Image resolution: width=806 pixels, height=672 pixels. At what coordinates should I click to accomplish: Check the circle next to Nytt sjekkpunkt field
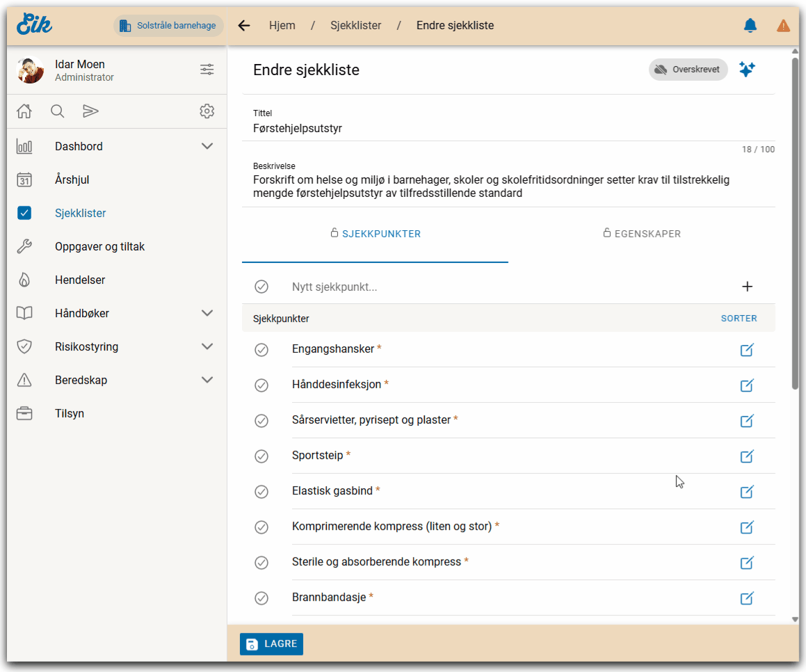click(261, 286)
